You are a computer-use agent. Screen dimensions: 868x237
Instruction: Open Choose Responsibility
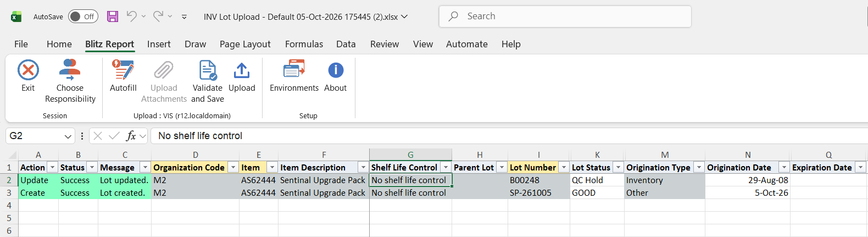click(70, 81)
